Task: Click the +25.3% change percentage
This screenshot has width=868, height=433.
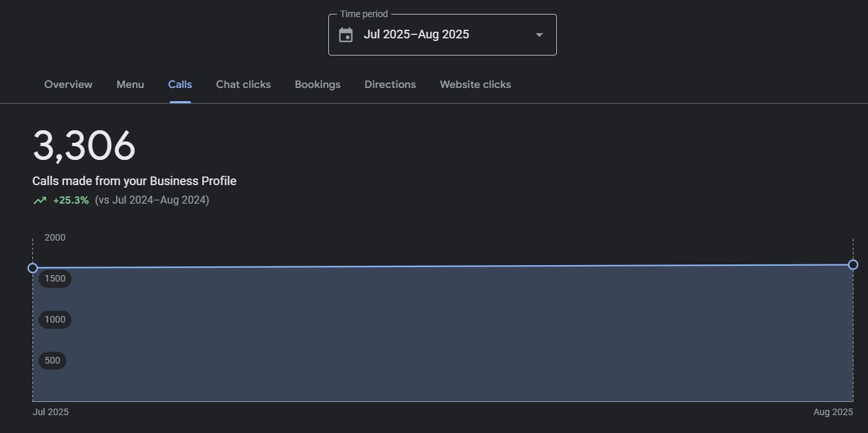Action: pos(71,200)
